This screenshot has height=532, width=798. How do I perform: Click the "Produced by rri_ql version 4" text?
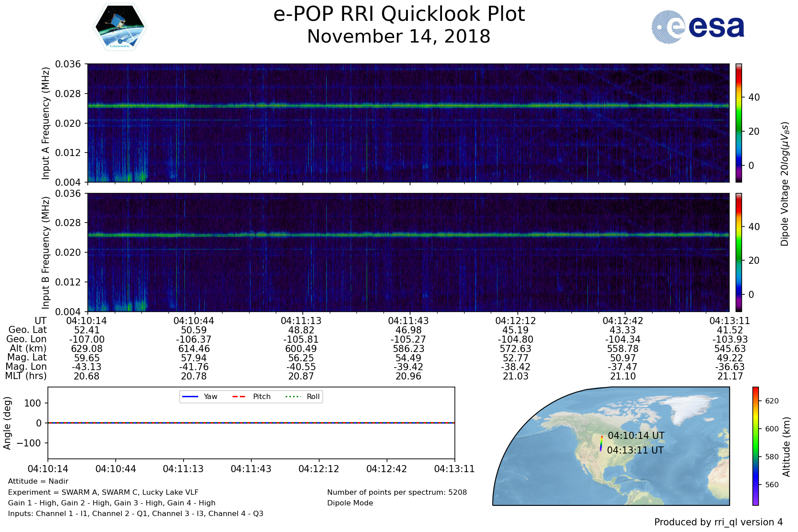[x=718, y=522]
